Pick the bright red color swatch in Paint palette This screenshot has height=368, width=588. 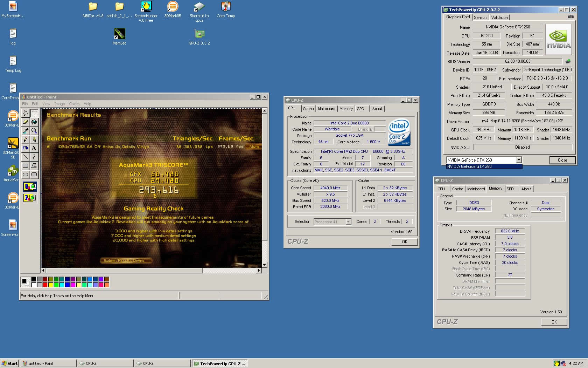coord(45,285)
